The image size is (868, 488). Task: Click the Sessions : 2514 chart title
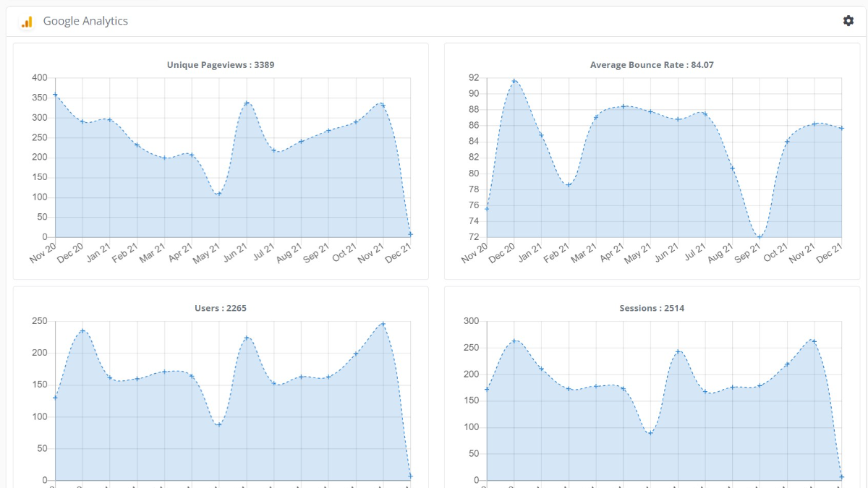(x=652, y=309)
